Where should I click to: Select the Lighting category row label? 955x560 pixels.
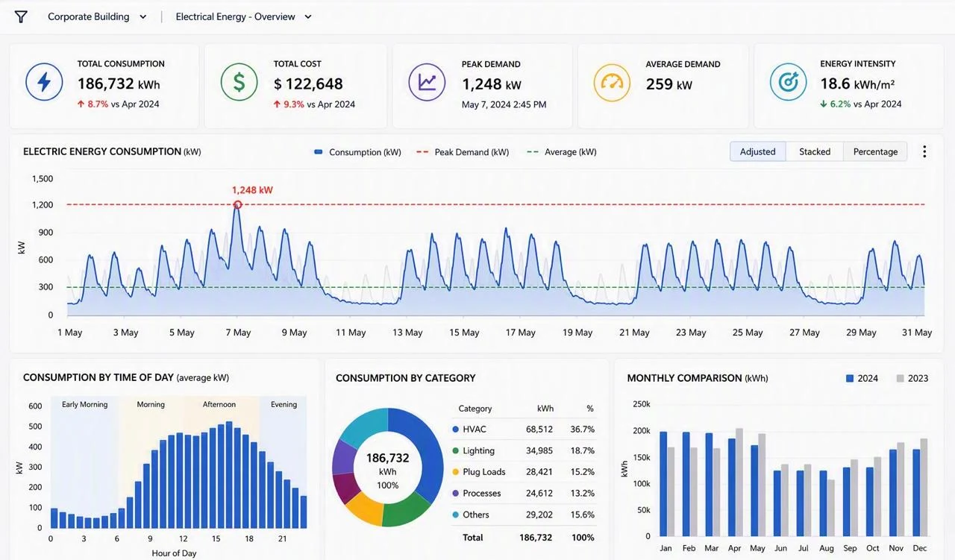478,451
